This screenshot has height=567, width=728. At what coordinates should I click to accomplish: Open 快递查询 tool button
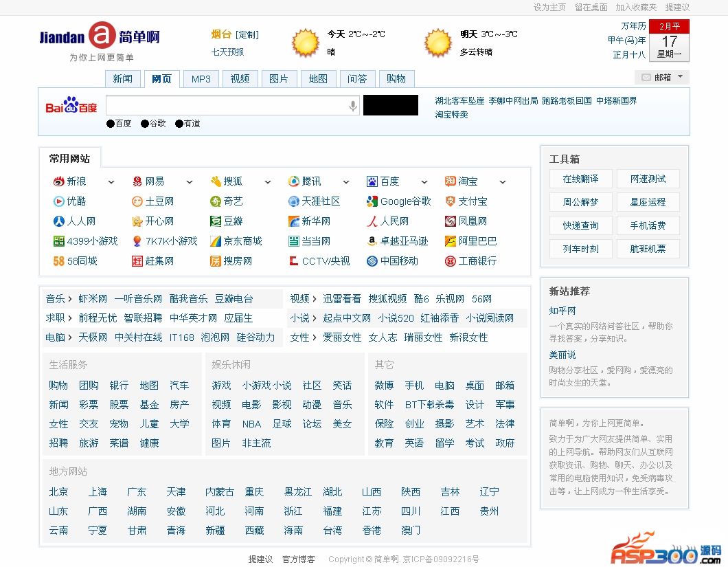tap(581, 225)
